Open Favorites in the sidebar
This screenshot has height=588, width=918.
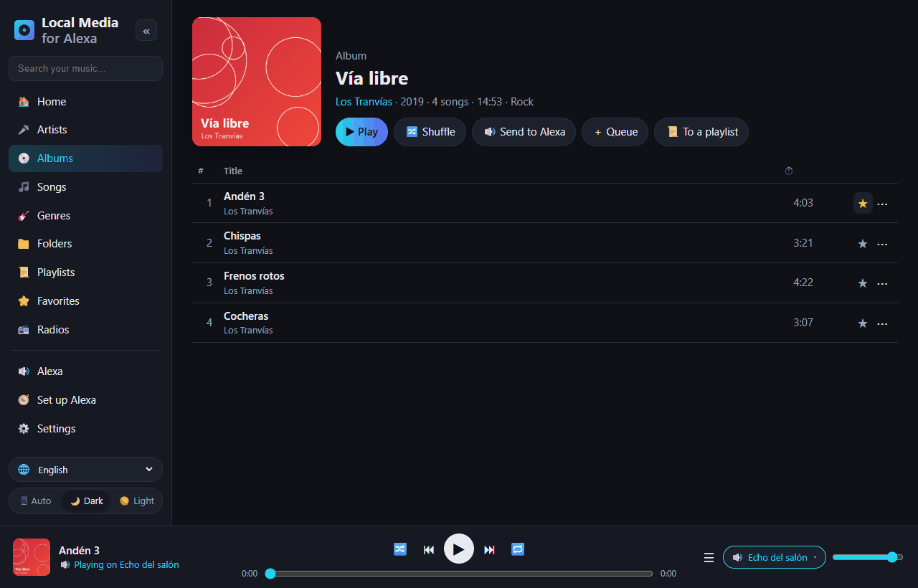point(86,301)
